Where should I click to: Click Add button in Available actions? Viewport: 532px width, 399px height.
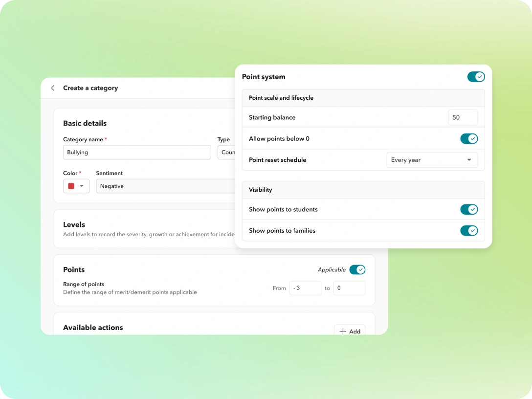[350, 331]
